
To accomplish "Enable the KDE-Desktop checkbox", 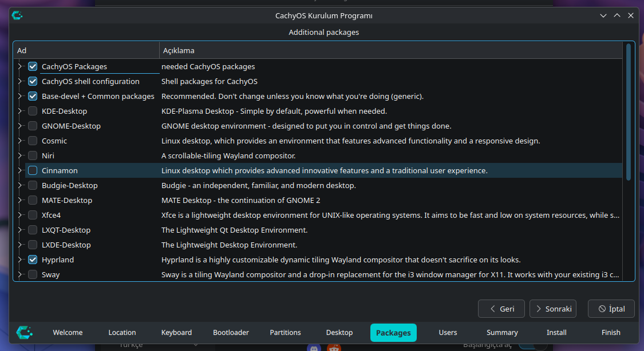I will click(33, 111).
